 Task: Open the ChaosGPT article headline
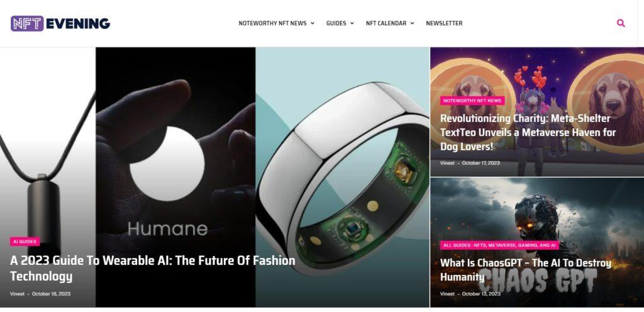(526, 270)
